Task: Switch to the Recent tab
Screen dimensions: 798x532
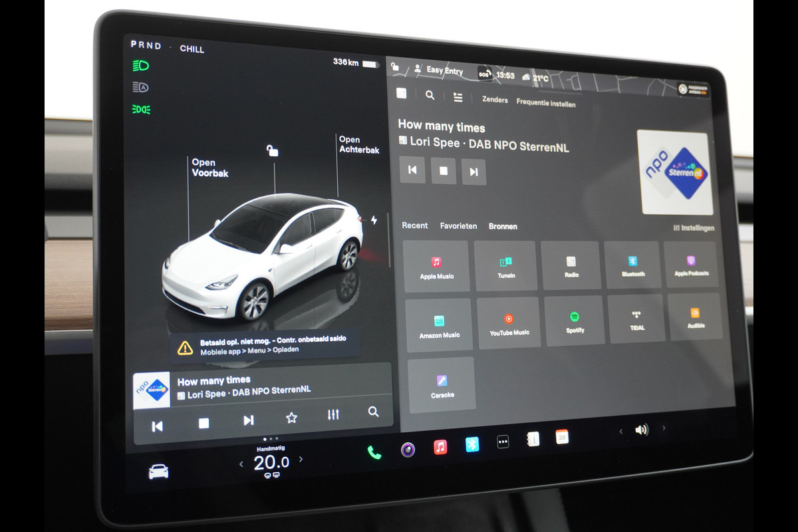Action: [415, 226]
